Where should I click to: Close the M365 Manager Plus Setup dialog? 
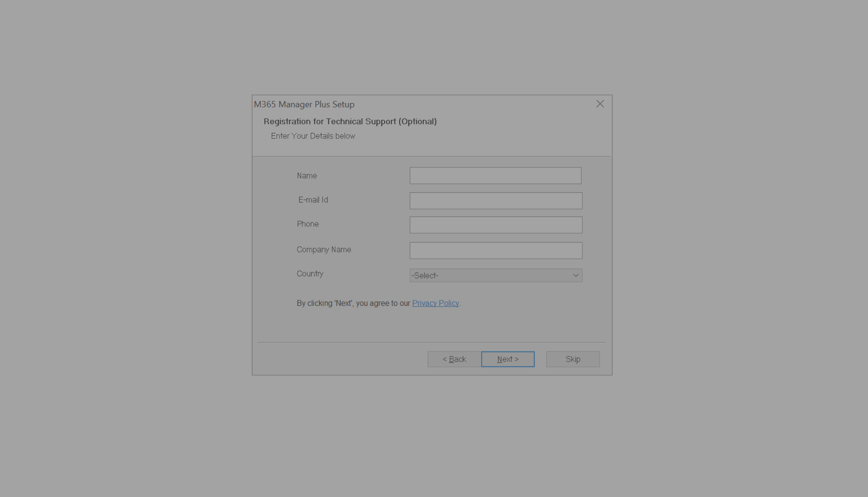[x=600, y=104]
